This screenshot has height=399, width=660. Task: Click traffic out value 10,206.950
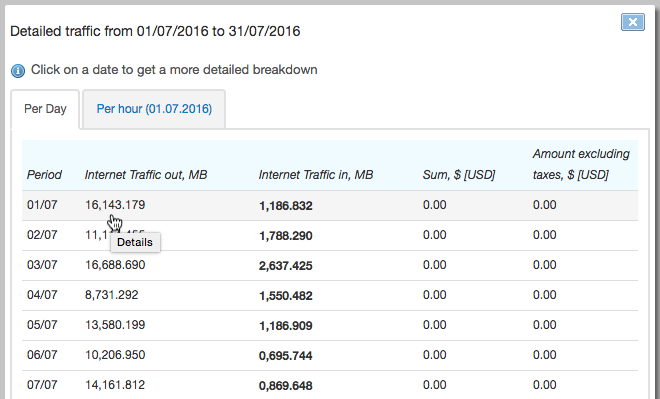[x=115, y=355]
